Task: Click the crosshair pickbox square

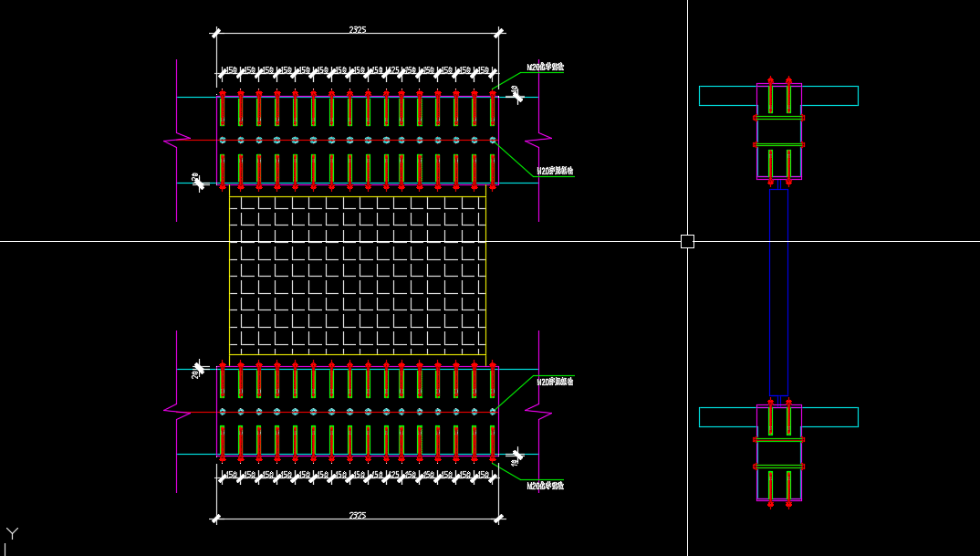Action: [x=687, y=241]
